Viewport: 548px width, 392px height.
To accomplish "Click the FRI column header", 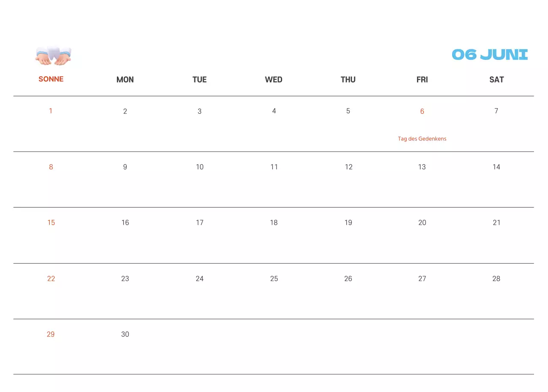I will pyautogui.click(x=422, y=80).
